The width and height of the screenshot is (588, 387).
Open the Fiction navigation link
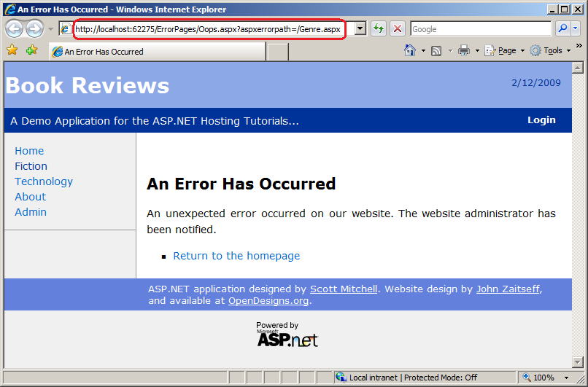click(31, 166)
